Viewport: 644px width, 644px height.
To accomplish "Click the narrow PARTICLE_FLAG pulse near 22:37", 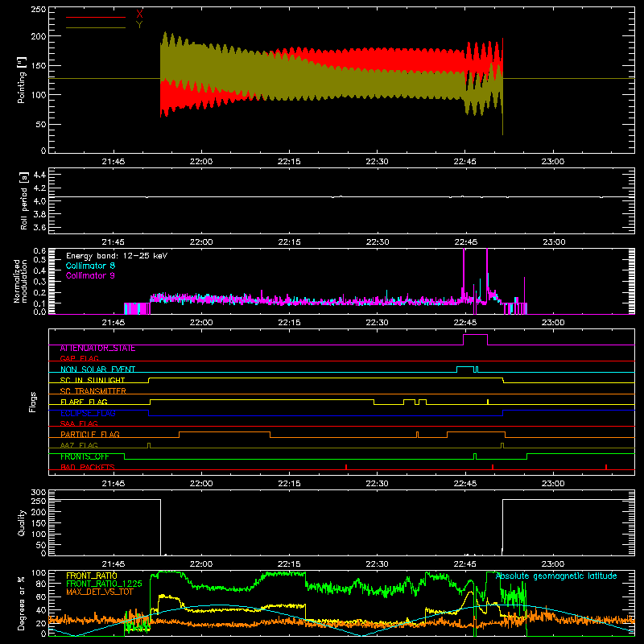I will coord(417,435).
